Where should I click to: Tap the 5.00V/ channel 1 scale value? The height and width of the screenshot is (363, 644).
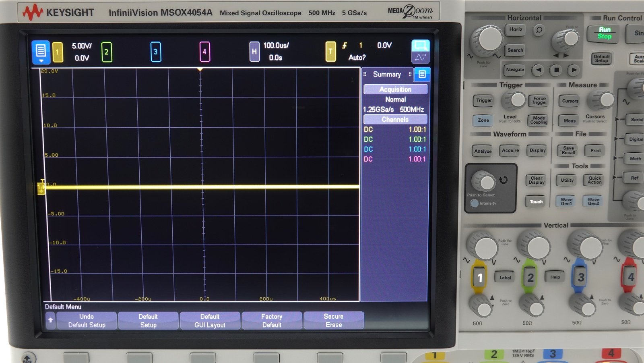click(82, 46)
